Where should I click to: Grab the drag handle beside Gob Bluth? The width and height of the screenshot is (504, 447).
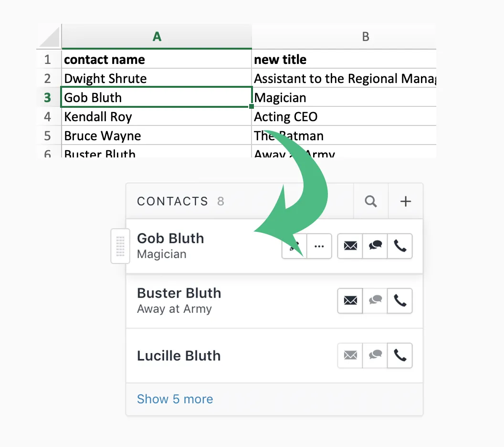point(120,246)
